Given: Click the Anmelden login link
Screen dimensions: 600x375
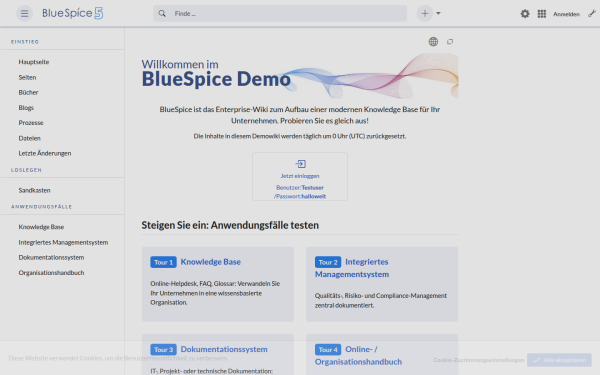Looking at the screenshot, I should click(x=566, y=14).
